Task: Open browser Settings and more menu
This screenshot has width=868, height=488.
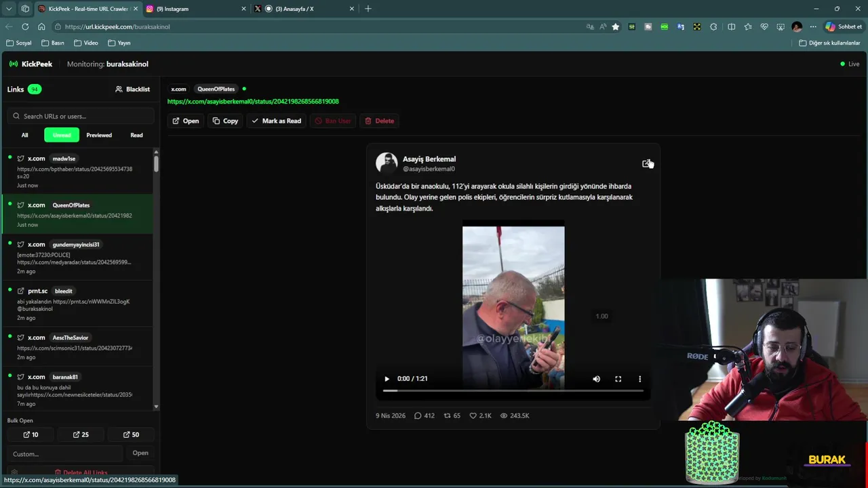Action: point(813,26)
